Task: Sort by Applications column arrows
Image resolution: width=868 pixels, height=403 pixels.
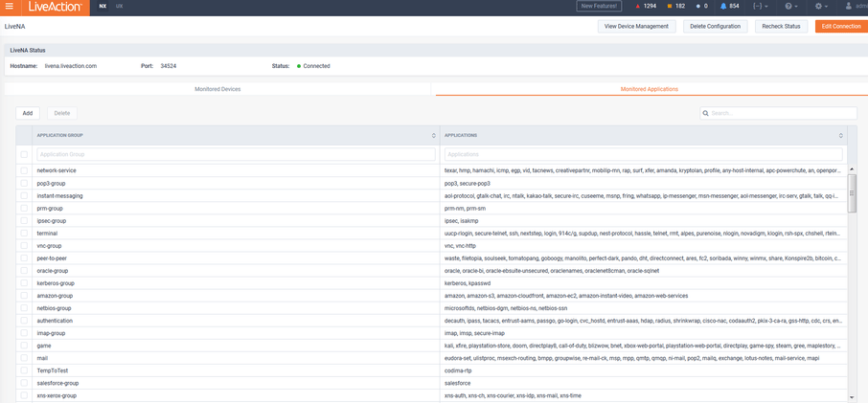Action: coord(841,135)
